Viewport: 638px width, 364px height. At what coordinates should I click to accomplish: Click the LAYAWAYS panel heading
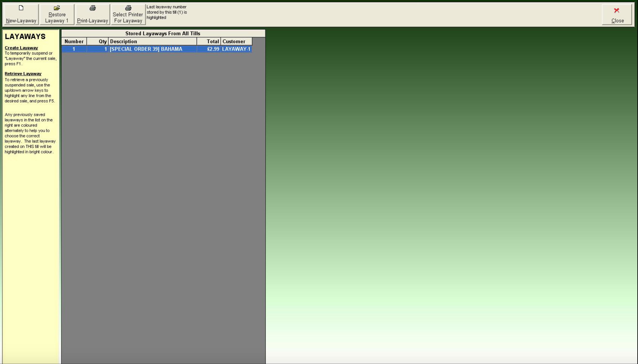[25, 37]
